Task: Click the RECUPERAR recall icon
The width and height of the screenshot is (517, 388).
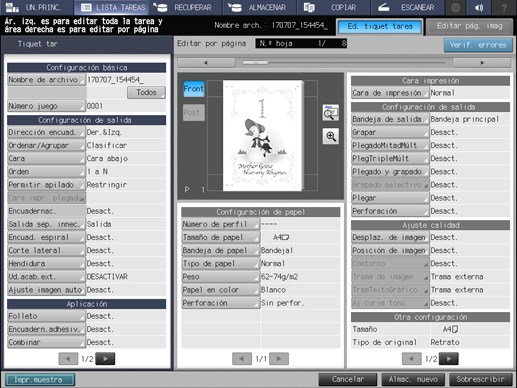Action: (161, 7)
